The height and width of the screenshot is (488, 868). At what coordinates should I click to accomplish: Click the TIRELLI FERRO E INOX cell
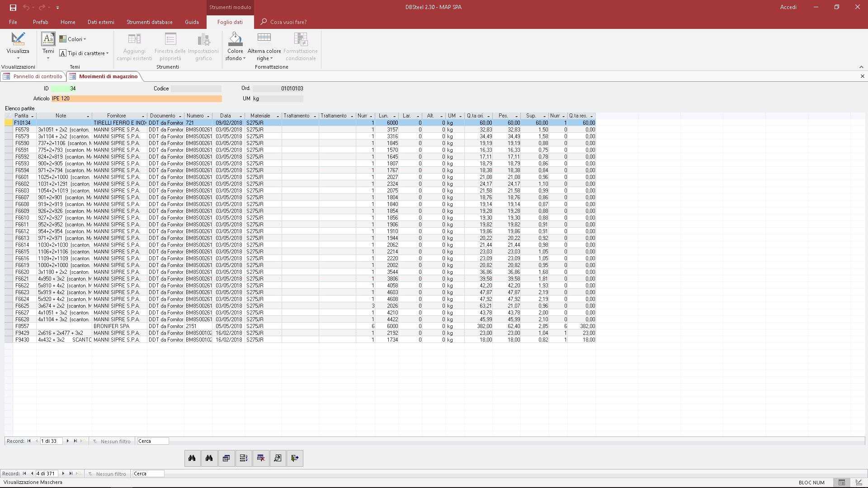120,123
